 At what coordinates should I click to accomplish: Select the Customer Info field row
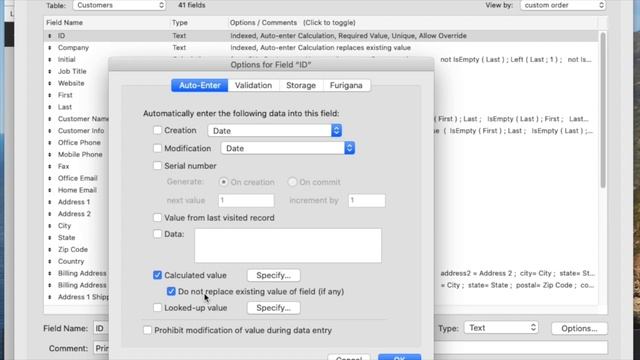(x=76, y=131)
